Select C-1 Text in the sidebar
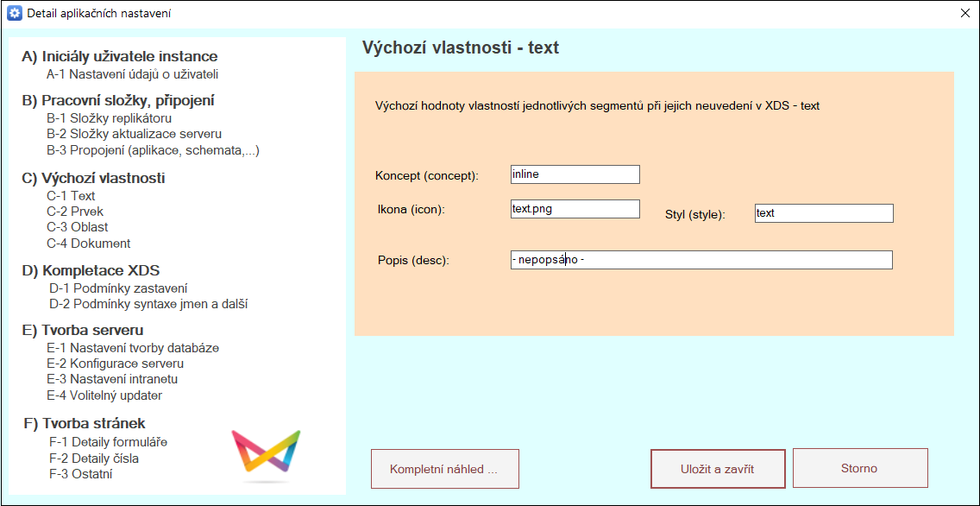Image resolution: width=980 pixels, height=506 pixels. pos(71,196)
